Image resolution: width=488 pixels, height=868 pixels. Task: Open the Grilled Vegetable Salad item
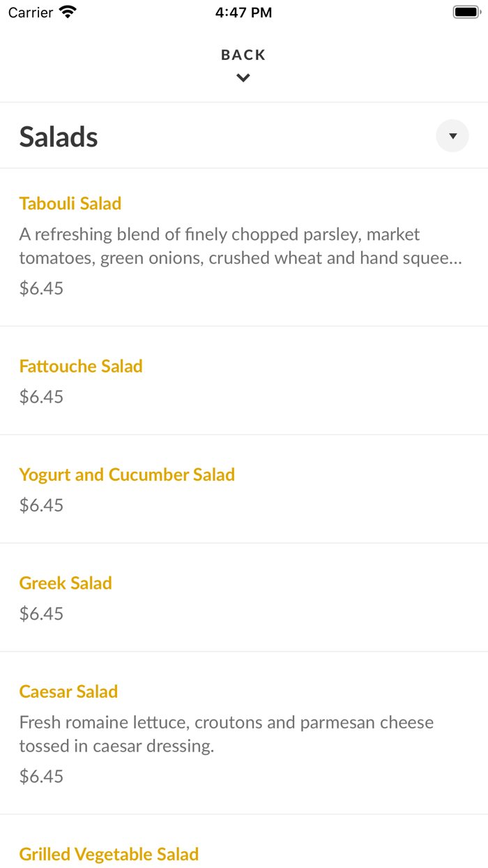tap(109, 854)
